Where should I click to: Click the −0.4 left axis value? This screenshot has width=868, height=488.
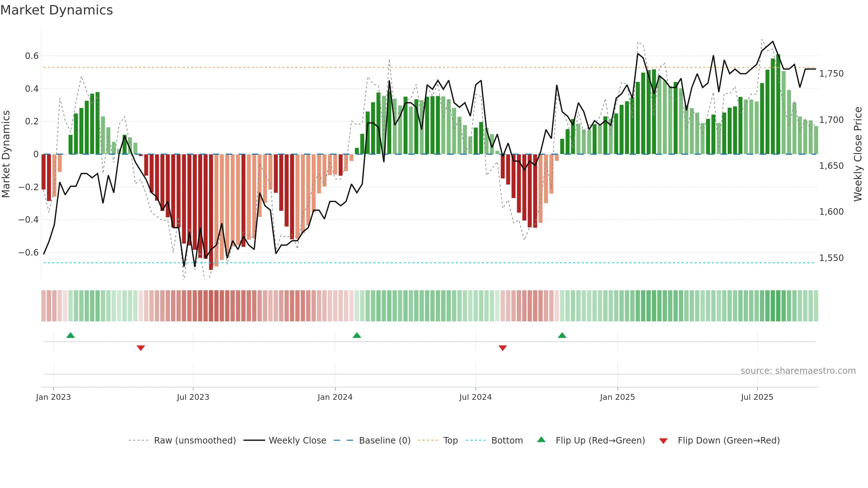tap(29, 220)
